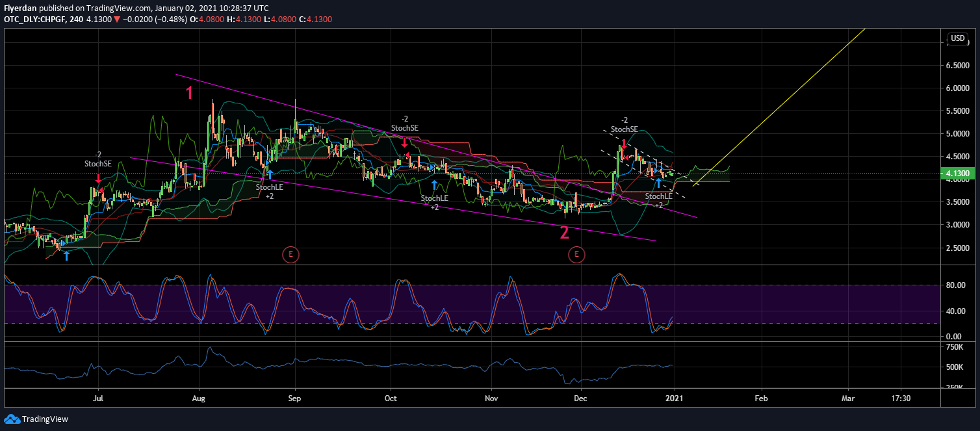Click the red down triangle beside 4.1300
The height and width of the screenshot is (431, 980).
(x=116, y=20)
